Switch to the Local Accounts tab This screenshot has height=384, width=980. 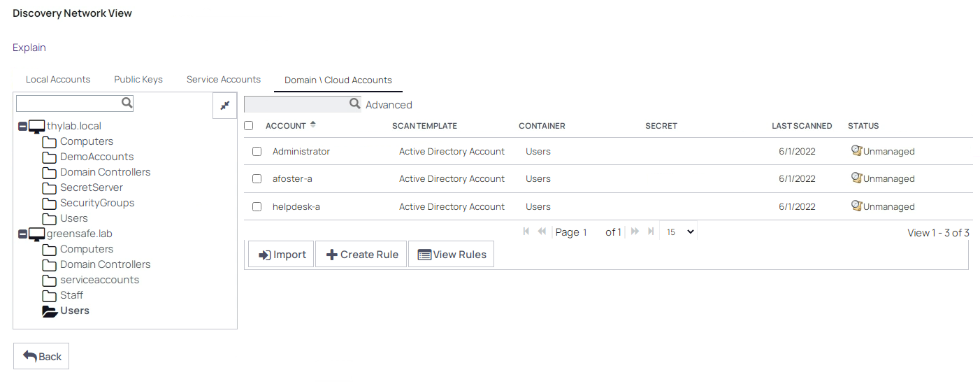coord(58,80)
